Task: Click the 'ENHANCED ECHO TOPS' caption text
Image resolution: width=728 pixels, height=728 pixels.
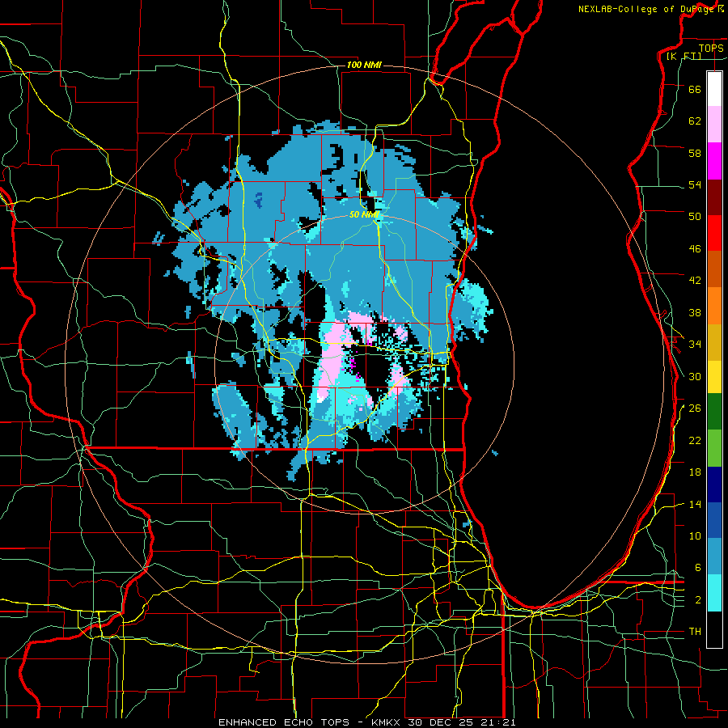Action: click(x=284, y=722)
